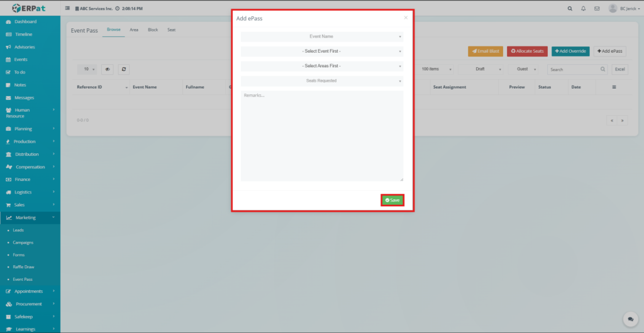This screenshot has width=644, height=333.
Task: Click the green Save button
Action: coord(392,200)
